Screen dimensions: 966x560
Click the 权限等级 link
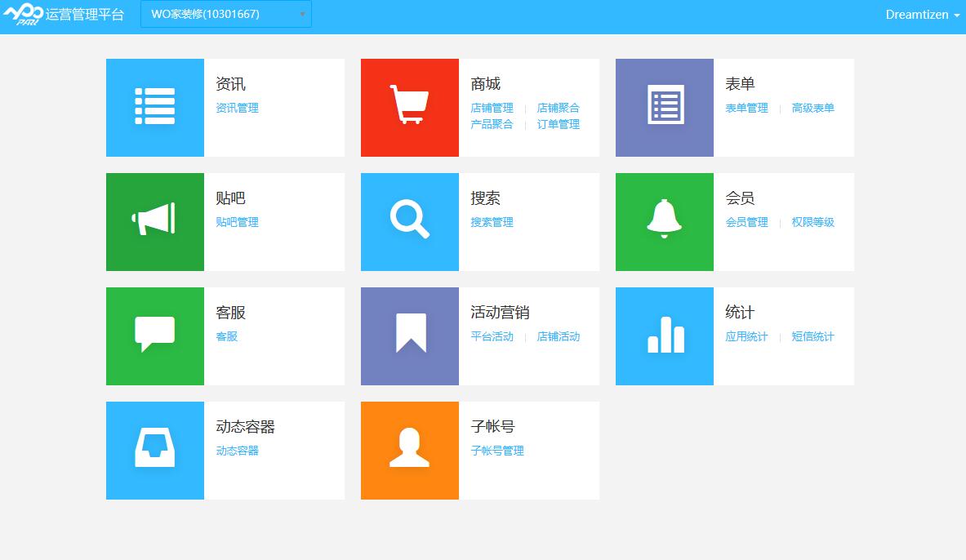(x=812, y=222)
